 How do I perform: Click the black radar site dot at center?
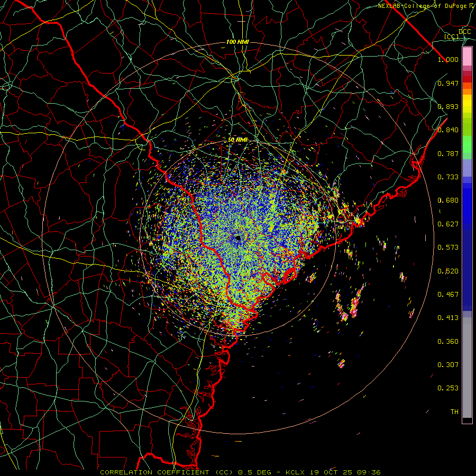[238, 239]
